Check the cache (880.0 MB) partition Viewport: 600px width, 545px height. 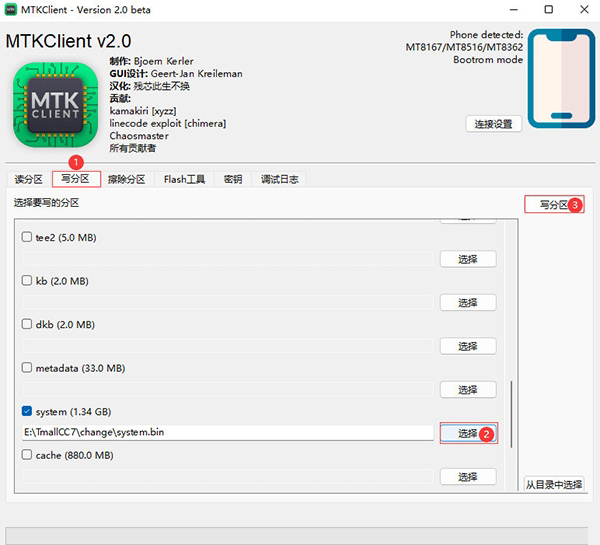(x=27, y=455)
